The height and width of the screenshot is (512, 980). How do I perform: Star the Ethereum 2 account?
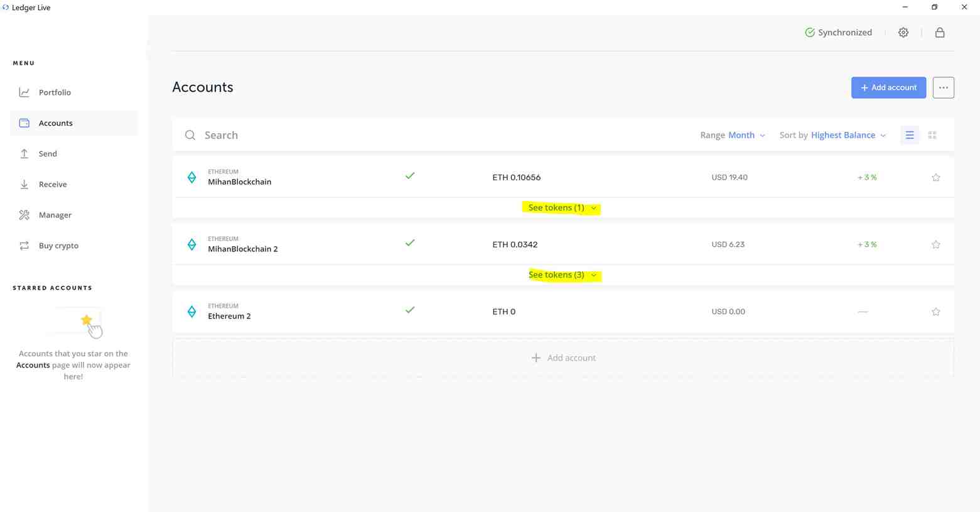935,312
